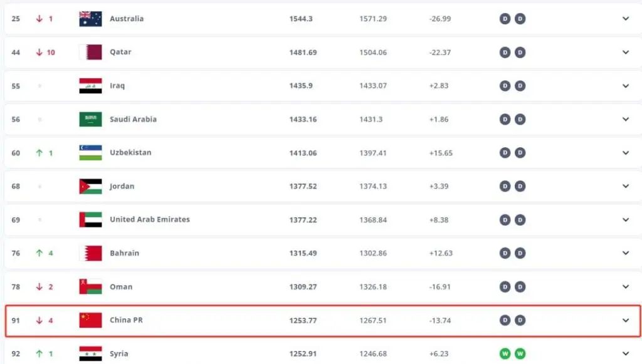Open the China PR team name
Screen dimensions: 642x364
click(126, 320)
